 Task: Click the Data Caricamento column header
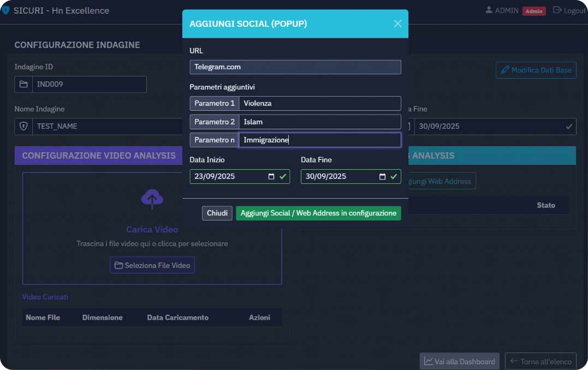coord(177,318)
